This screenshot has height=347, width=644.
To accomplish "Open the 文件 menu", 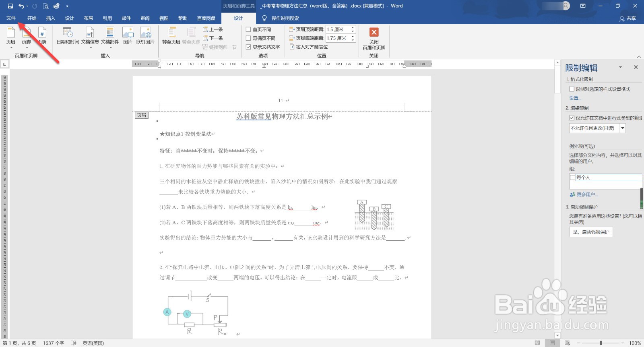I will tap(11, 18).
